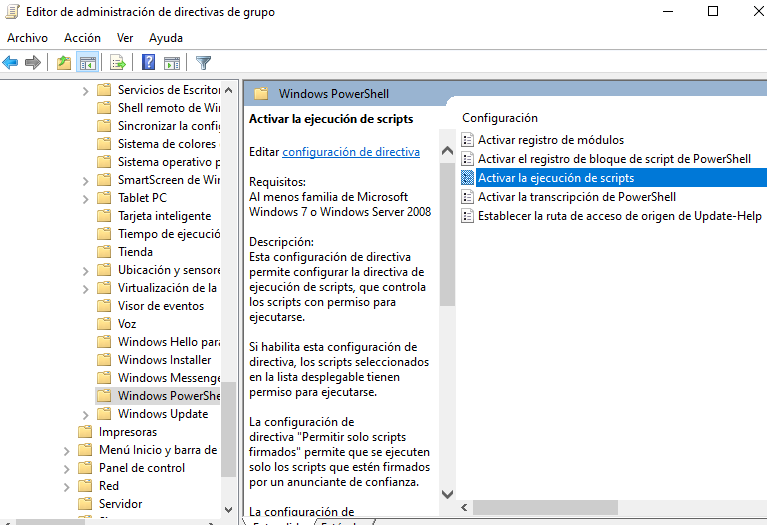Click description pane scroll up arrow
767x525 pixels.
tap(447, 151)
